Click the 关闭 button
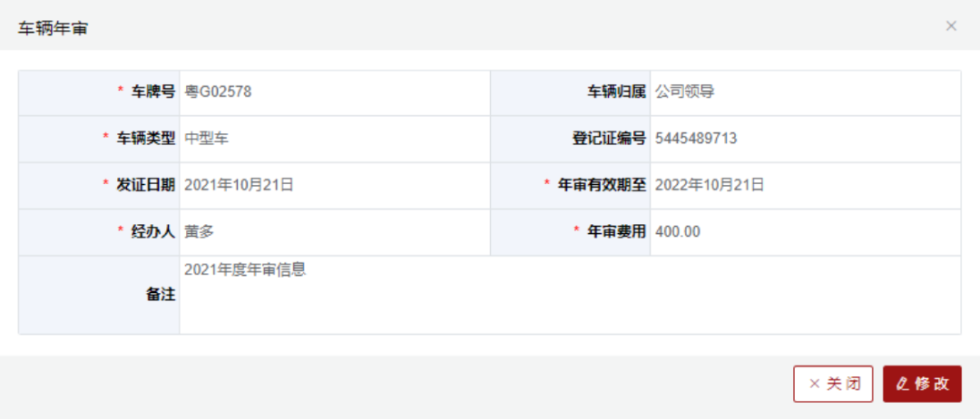Viewport: 980px width, 419px height. tap(833, 384)
